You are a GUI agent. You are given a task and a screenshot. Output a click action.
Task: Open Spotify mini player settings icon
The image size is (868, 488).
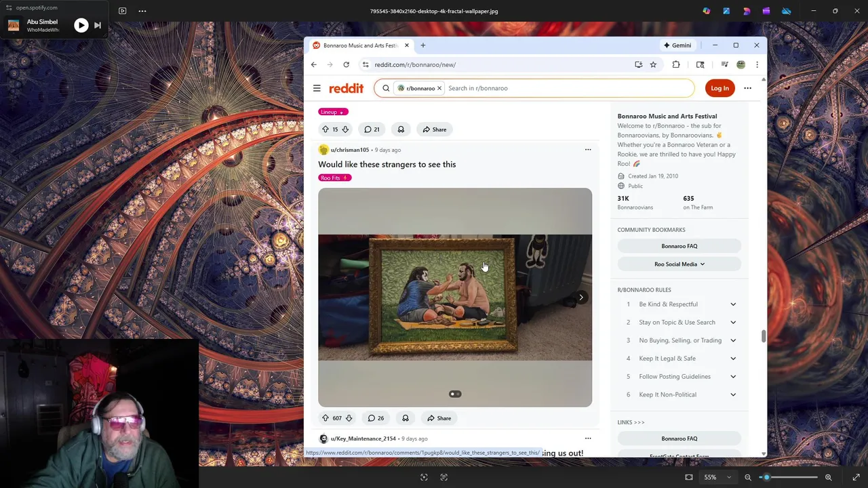(x=9, y=7)
